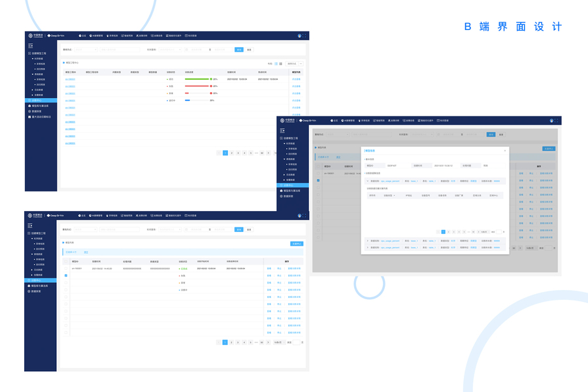Viewport: 588px width, 392px height.
Task: Click the 创建模型工程 sidebar icon in top-left mockup
Action: [29, 54]
